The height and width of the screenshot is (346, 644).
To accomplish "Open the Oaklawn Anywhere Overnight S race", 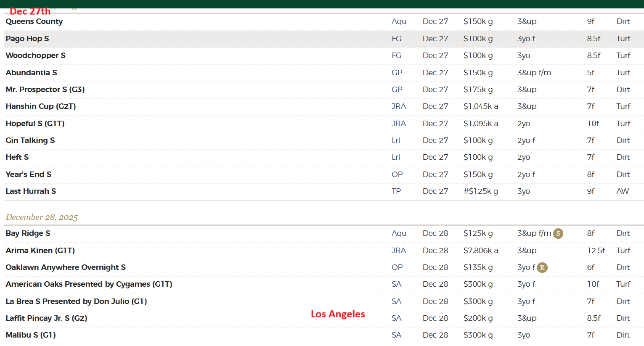I will pyautogui.click(x=66, y=267).
